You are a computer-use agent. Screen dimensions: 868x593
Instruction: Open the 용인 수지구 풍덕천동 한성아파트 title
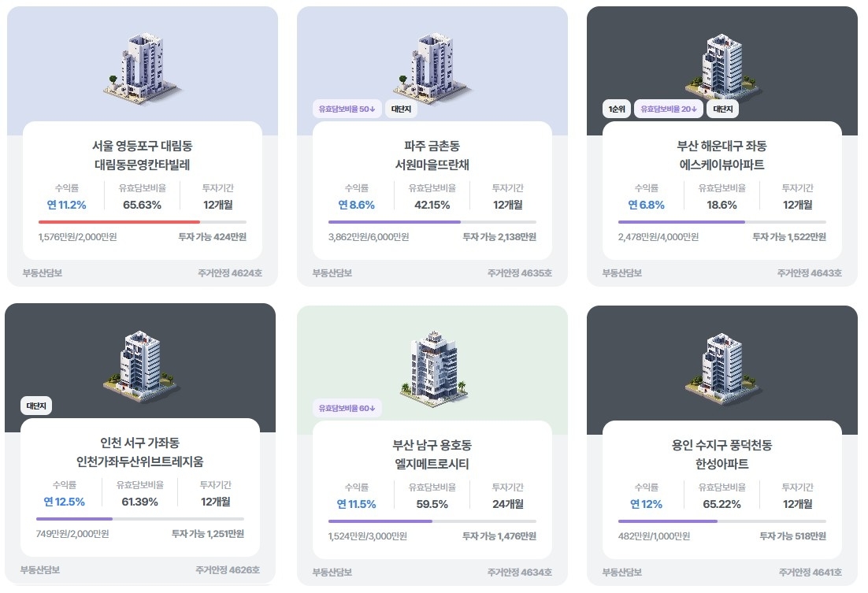pyautogui.click(x=721, y=454)
